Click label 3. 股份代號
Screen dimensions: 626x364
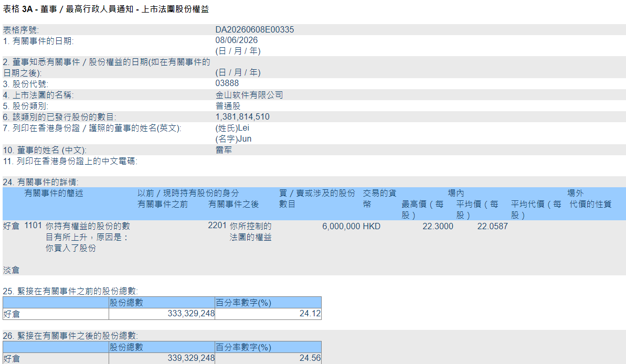click(26, 84)
